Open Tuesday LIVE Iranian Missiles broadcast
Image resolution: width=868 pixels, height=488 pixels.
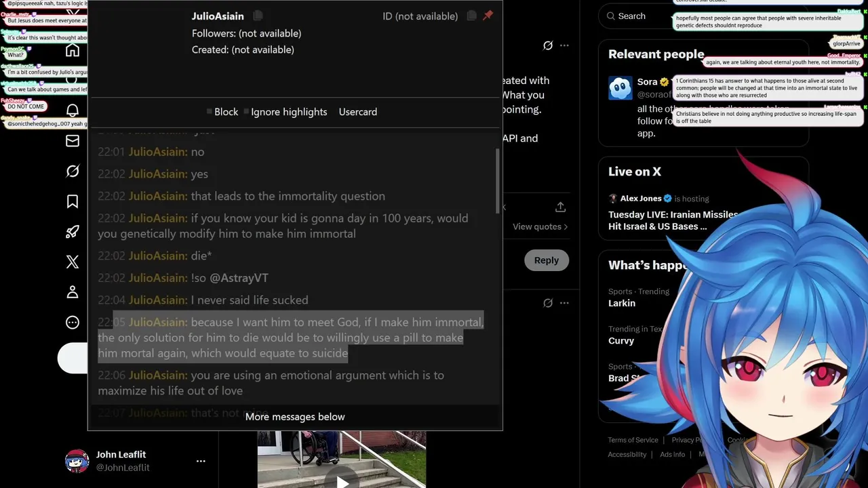pyautogui.click(x=673, y=220)
